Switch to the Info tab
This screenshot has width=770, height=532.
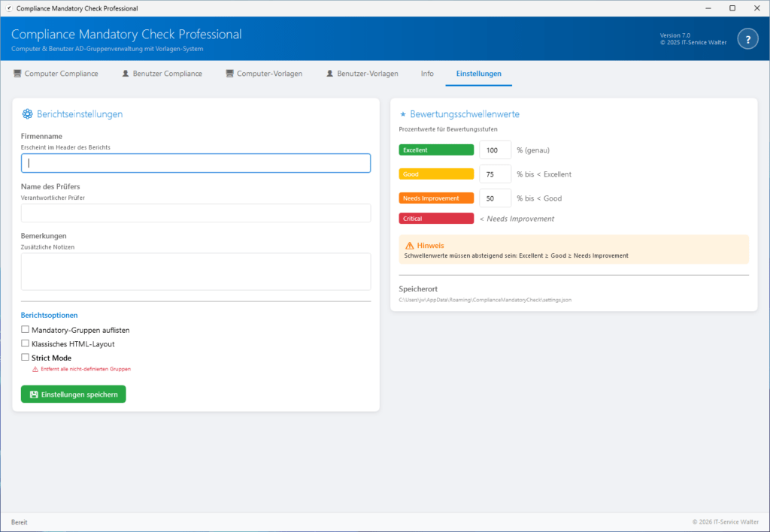coord(427,73)
